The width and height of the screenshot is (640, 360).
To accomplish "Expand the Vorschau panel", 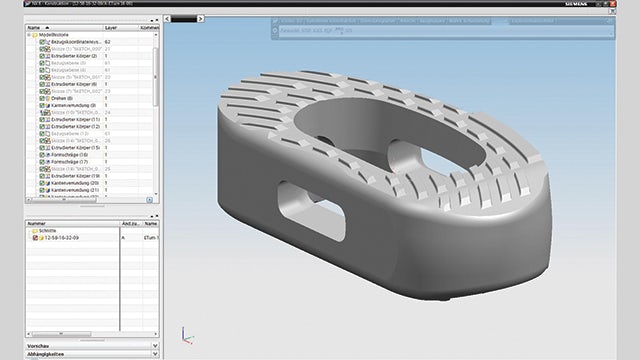I will click(155, 346).
